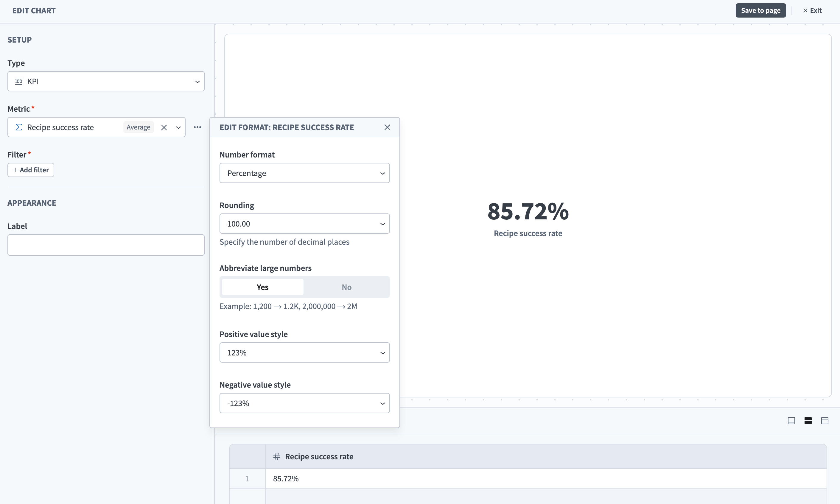This screenshot has height=504, width=840.
Task: Close the Edit Format popup
Action: 387,127
